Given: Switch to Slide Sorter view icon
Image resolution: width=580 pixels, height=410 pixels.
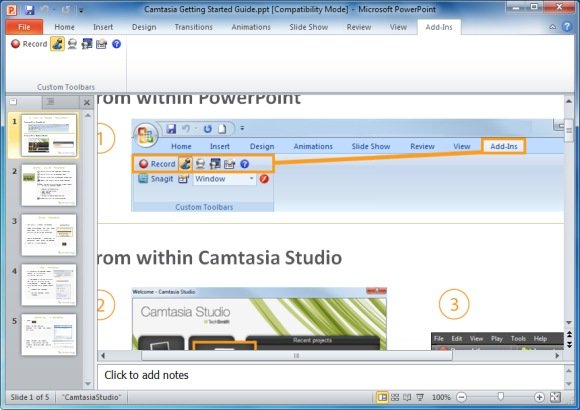Looking at the screenshot, I should coord(395,397).
